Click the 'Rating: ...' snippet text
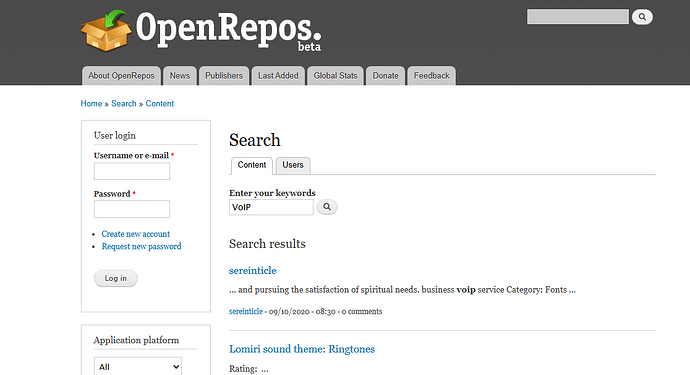The height and width of the screenshot is (375, 690). point(249,369)
